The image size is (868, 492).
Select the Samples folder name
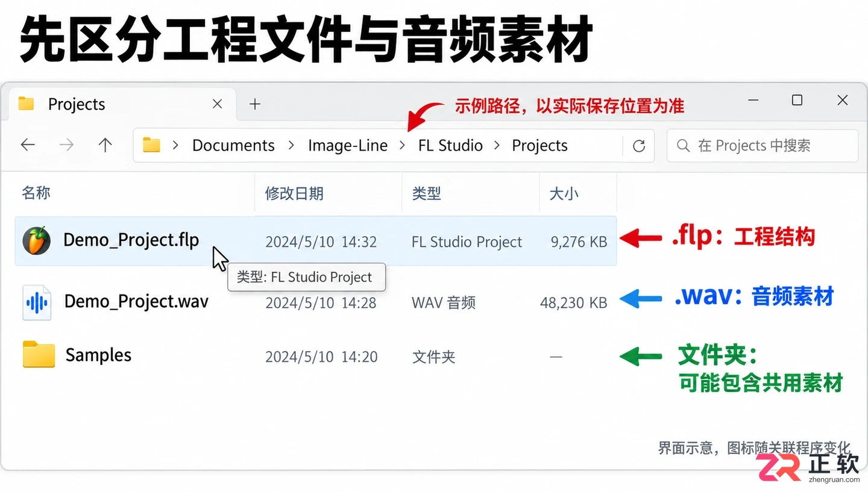click(98, 355)
